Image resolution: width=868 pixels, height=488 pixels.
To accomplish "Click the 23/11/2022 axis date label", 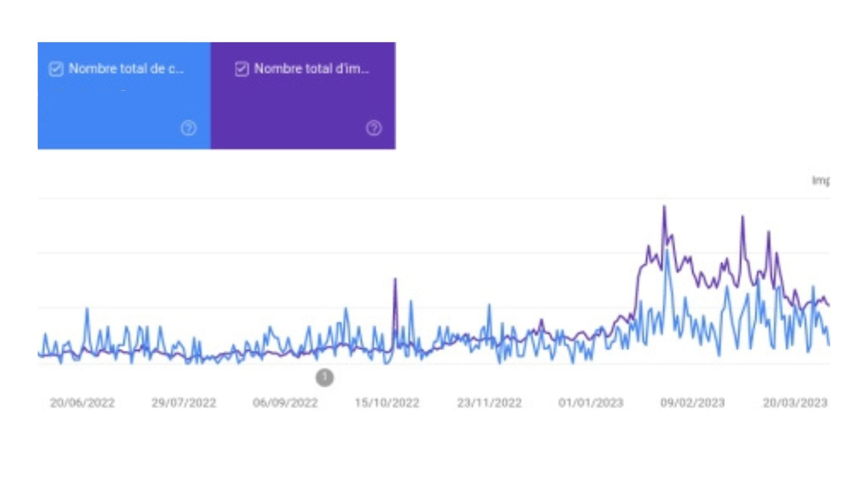I will [489, 403].
